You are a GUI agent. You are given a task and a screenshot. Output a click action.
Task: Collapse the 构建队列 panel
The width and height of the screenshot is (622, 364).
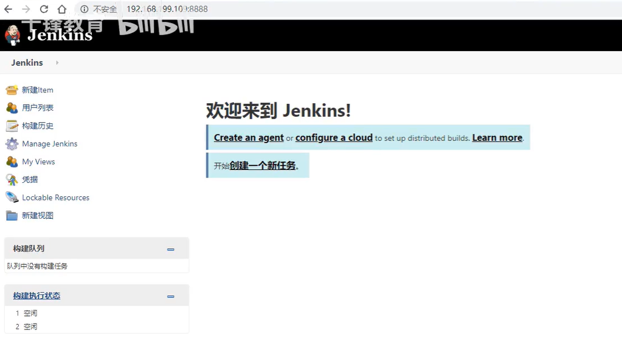[171, 249]
